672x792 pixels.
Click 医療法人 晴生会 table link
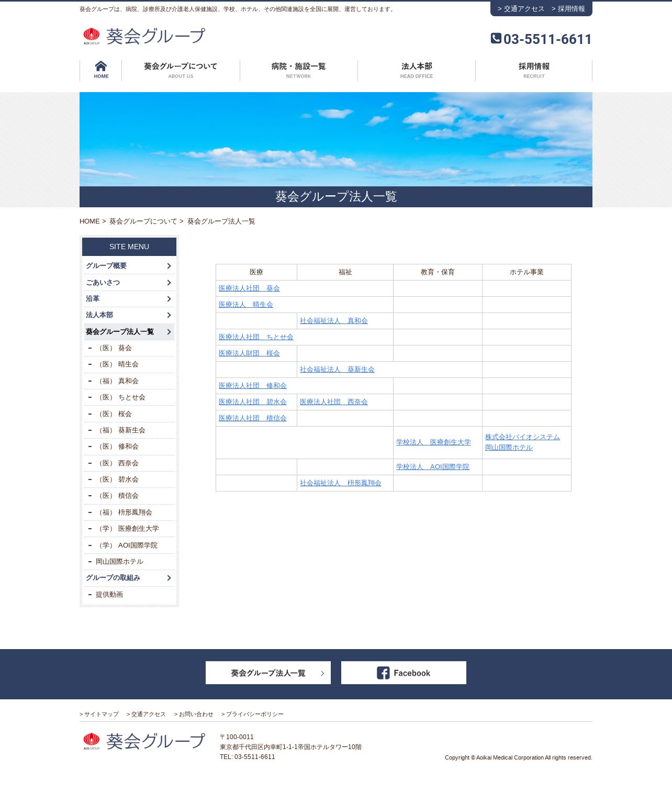pos(246,305)
